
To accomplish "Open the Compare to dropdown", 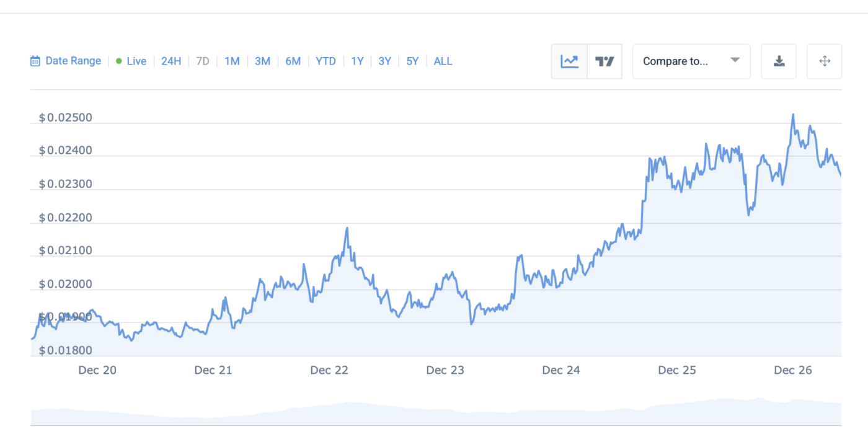I will pos(682,61).
